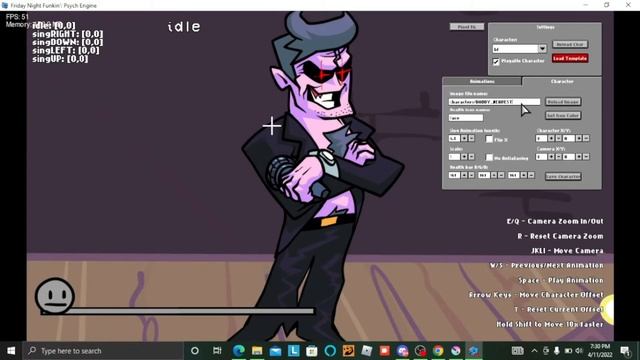Select the Character tab
Image resolution: width=640 pixels, height=360 pixels.
pos(562,81)
